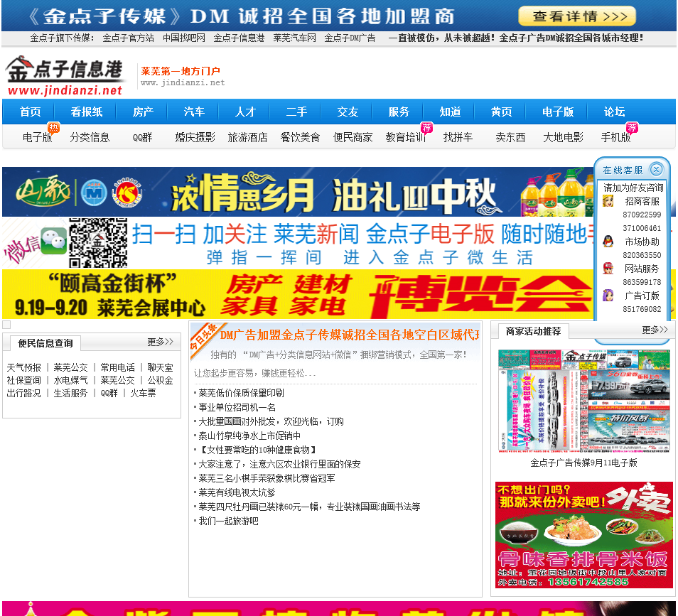Open the 论坛 navigation tab
Screen dimensions: 678x616
click(x=615, y=112)
